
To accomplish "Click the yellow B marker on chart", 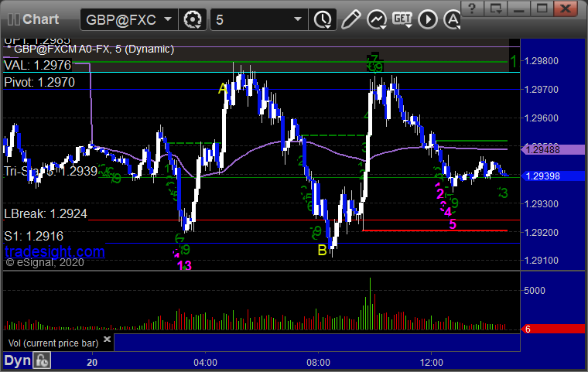I will (322, 250).
